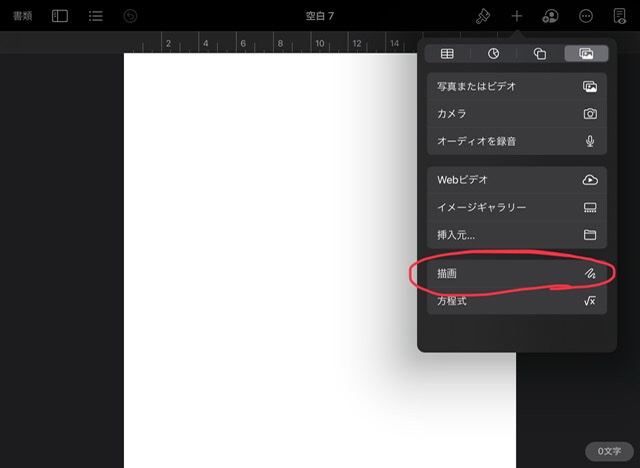Toggle the sidebar view icon
640x468 pixels.
point(60,16)
